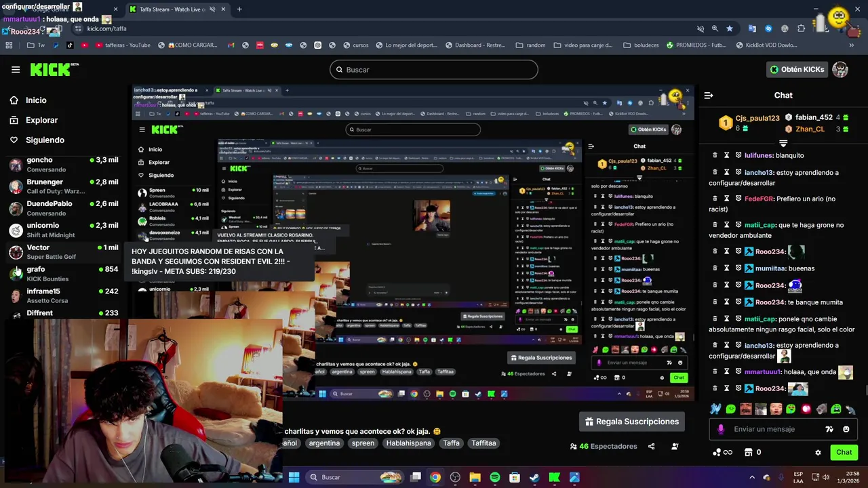Open the user profile avatar menu
Screen dimensions: 868x488
[840, 69]
